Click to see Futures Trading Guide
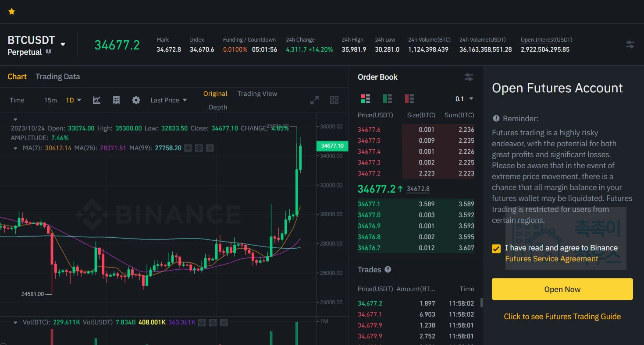644x345 pixels. coord(562,317)
